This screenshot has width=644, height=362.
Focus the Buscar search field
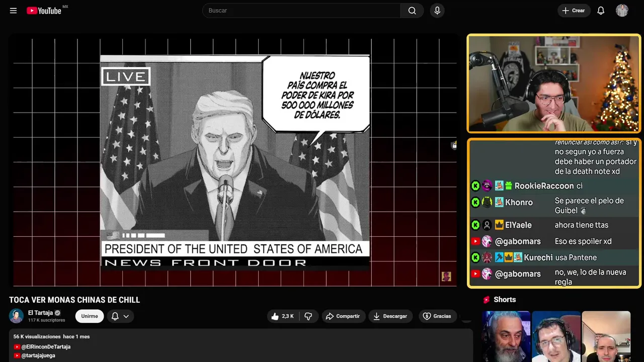(x=301, y=11)
